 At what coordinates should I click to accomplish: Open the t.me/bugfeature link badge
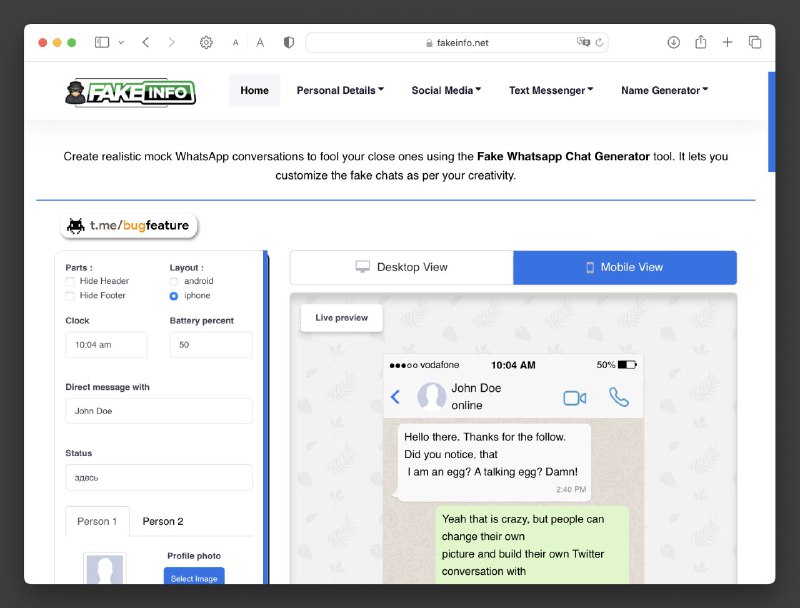[129, 225]
